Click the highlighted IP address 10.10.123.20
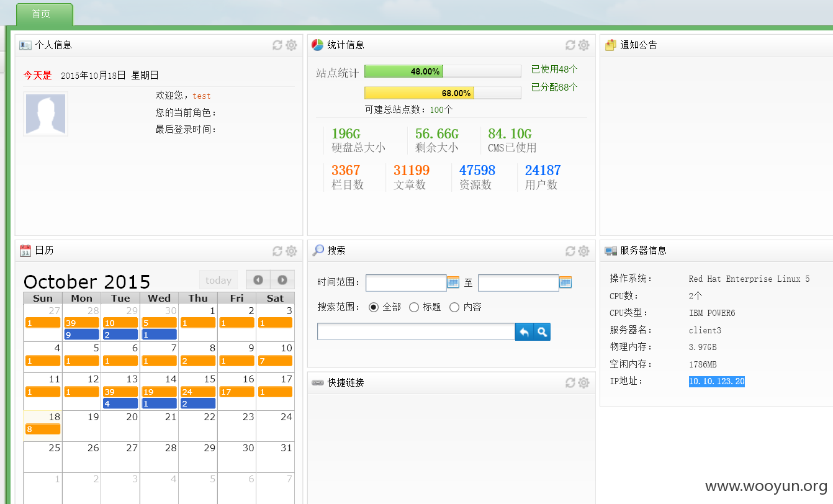The image size is (833, 504). tap(717, 381)
